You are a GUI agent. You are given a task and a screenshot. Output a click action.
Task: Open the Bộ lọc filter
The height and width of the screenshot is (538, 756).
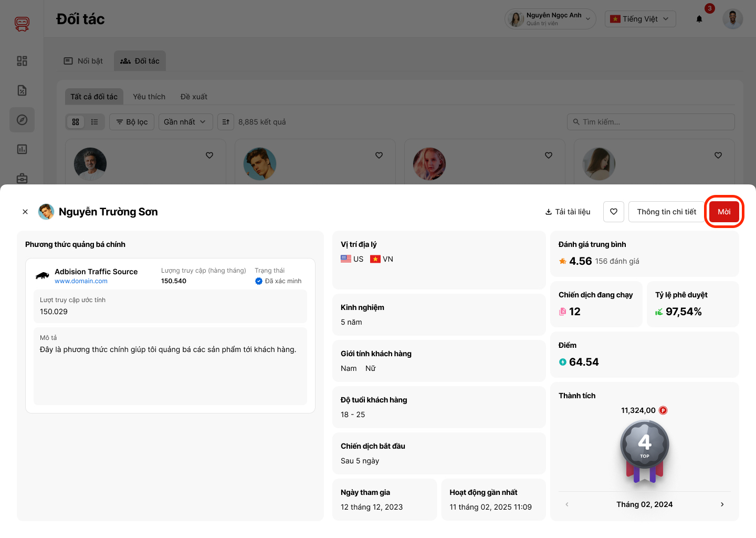point(132,122)
